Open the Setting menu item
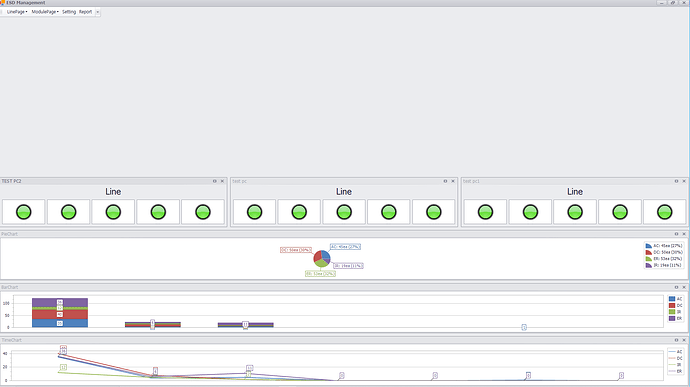This screenshot has height=387, width=690. point(69,12)
